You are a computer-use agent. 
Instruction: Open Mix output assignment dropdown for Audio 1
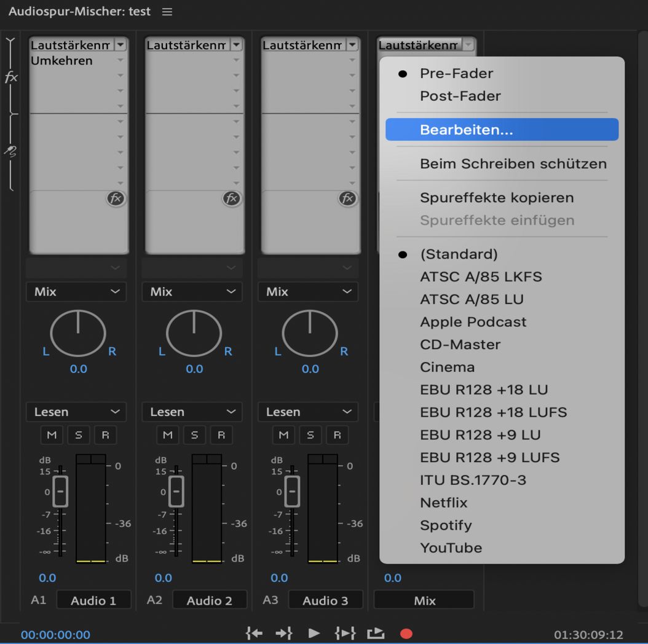(76, 292)
